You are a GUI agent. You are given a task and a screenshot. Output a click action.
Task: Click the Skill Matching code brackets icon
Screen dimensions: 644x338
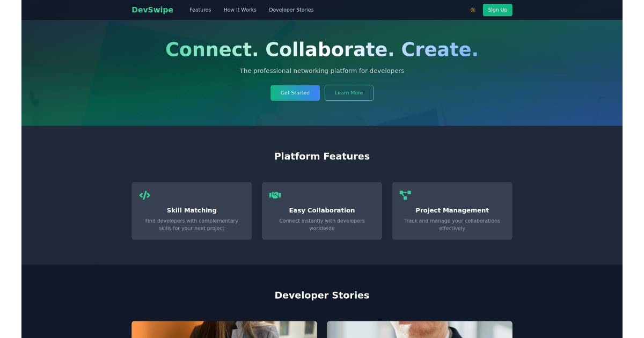coord(144,195)
